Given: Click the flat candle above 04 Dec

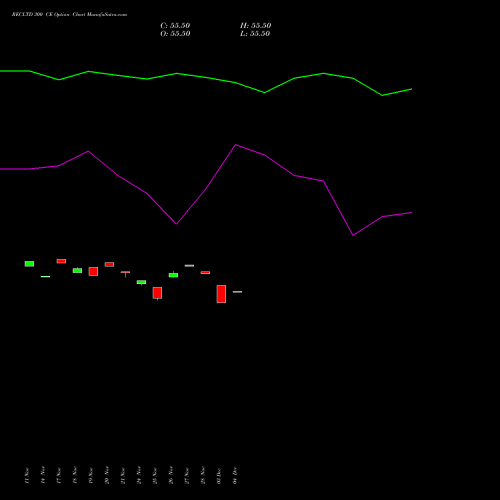Looking at the screenshot, I should 237,292.
